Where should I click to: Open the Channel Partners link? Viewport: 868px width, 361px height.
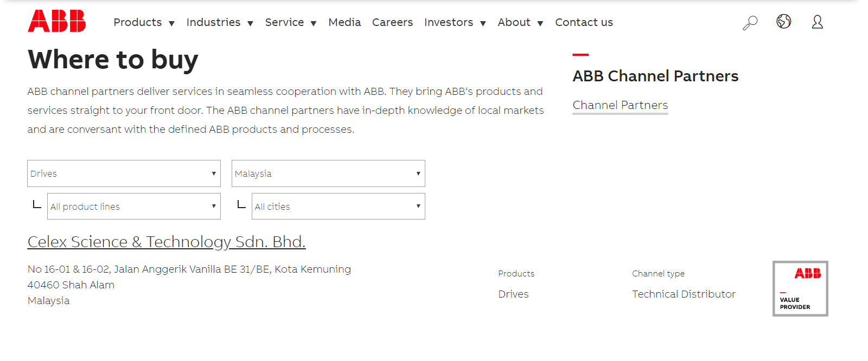point(620,105)
